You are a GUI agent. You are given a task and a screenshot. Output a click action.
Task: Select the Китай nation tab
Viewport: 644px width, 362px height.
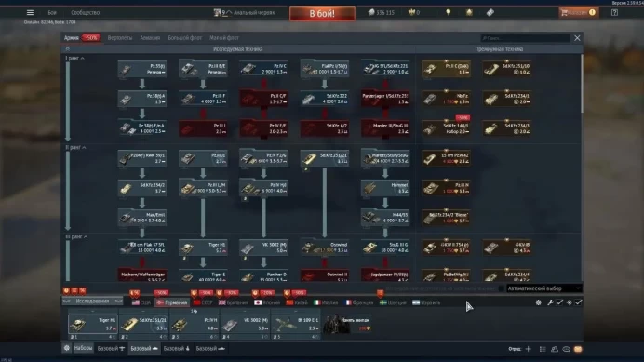point(297,302)
